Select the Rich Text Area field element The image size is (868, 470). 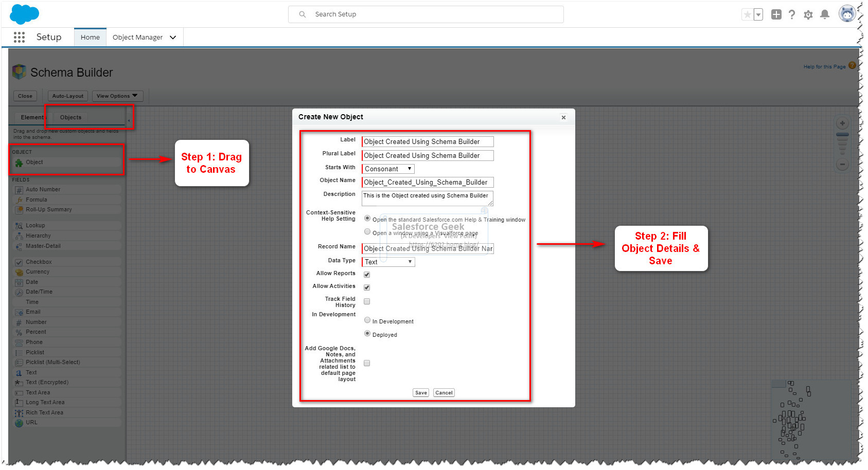44,412
